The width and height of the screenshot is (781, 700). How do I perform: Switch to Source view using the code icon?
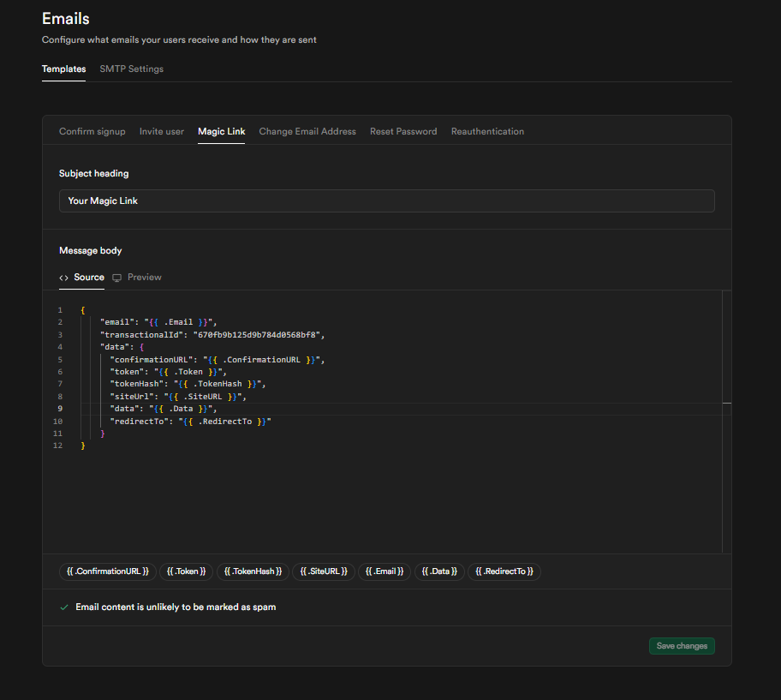[x=64, y=277]
